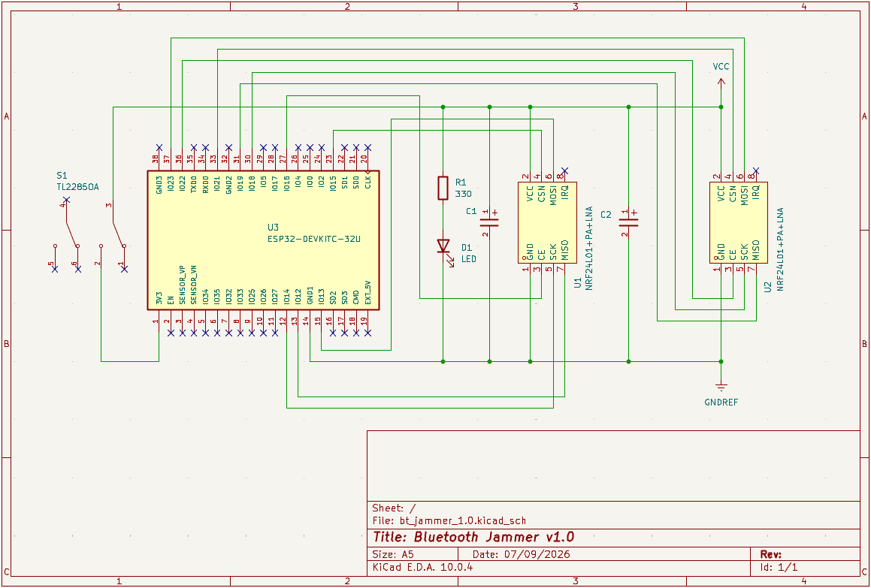Viewport: 871px width, 588px height.
Task: Click the LED value text below D1
Action: point(469,259)
